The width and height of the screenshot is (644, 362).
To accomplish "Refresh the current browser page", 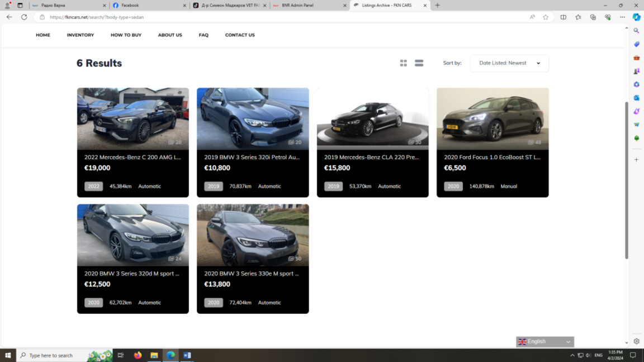I will [24, 17].
